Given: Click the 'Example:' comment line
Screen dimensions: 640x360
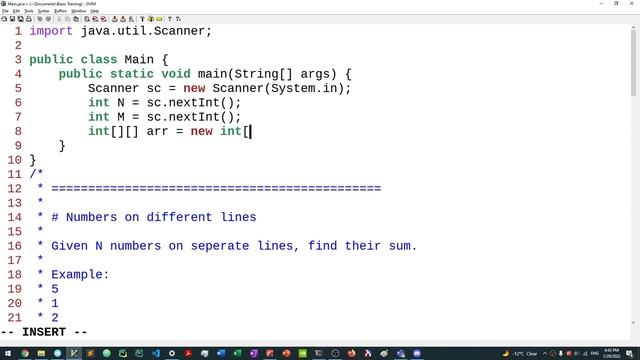Looking at the screenshot, I should click(80, 274).
